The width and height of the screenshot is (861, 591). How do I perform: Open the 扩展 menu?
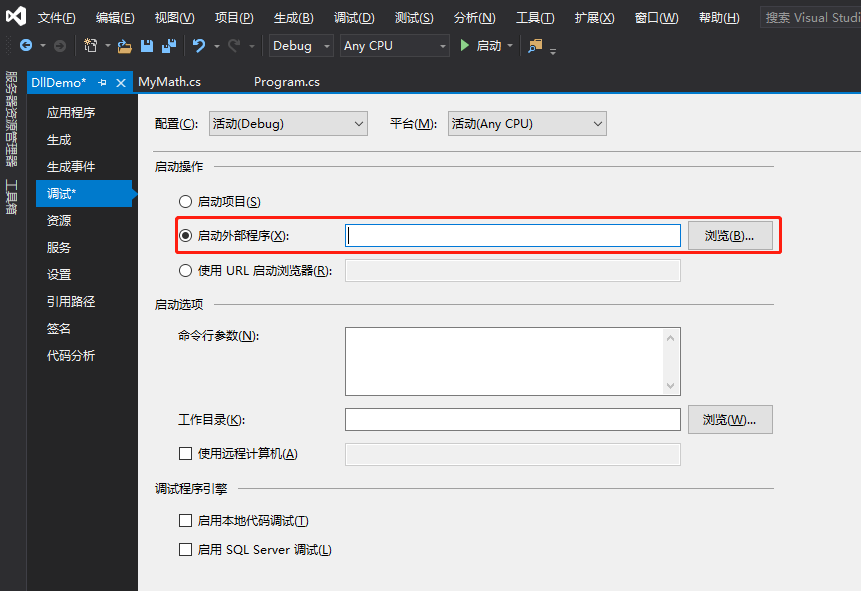[595, 18]
